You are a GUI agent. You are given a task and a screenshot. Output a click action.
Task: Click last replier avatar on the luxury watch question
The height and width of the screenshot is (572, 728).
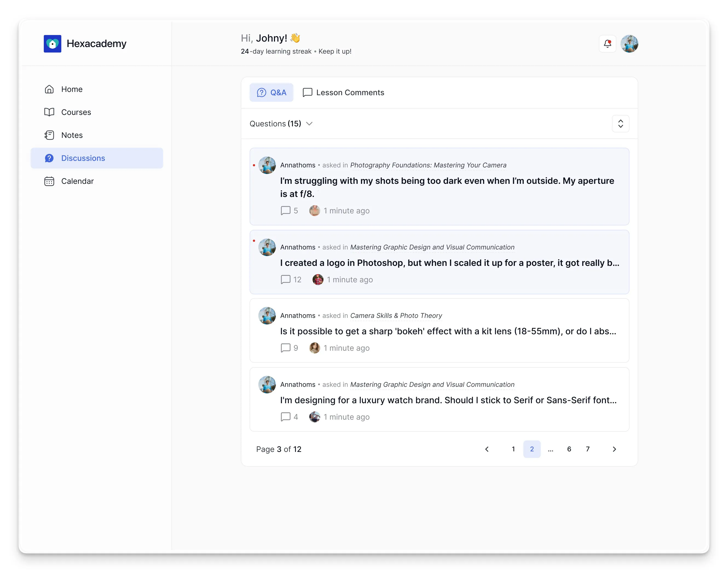(314, 417)
